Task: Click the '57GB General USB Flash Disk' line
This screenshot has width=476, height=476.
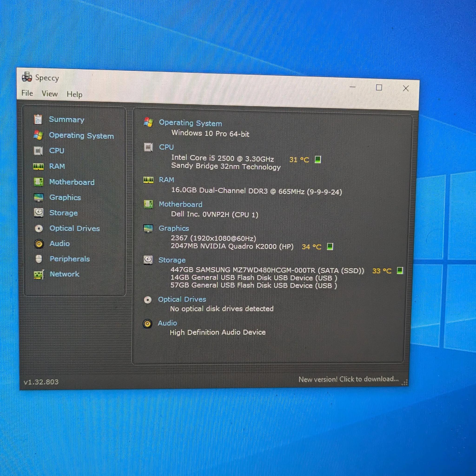Action: coord(254,286)
